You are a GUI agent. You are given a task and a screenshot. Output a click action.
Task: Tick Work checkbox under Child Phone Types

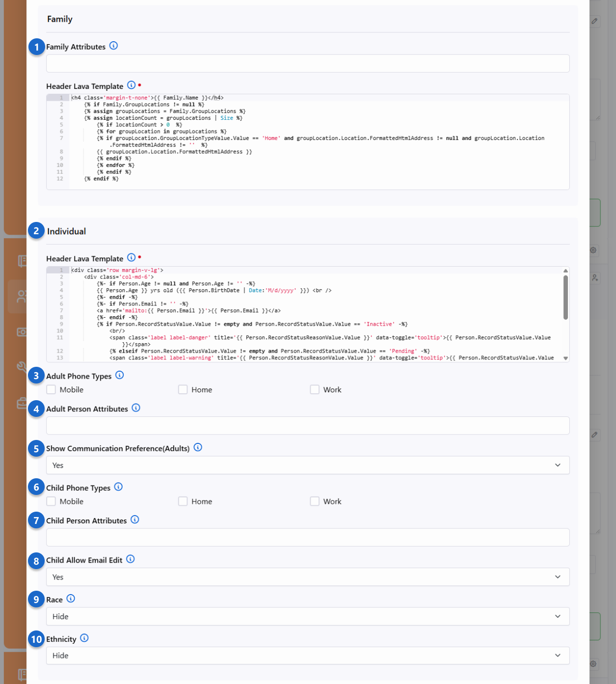(x=315, y=501)
